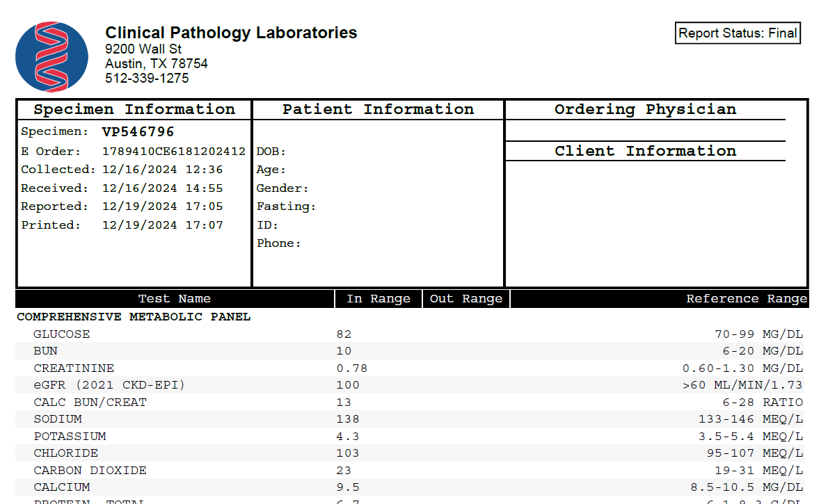Image resolution: width=828 pixels, height=504 pixels.
Task: Click the Client Information header
Action: (x=645, y=151)
